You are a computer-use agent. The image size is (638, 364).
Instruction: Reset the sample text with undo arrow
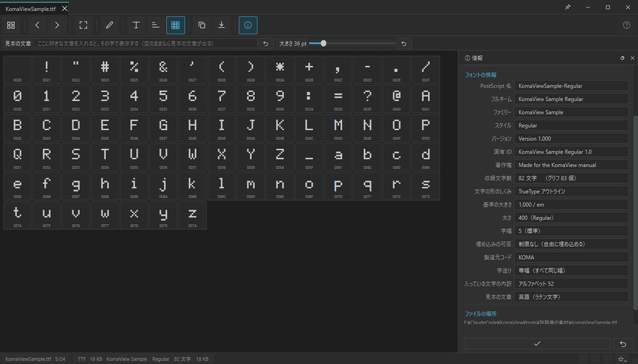point(265,44)
